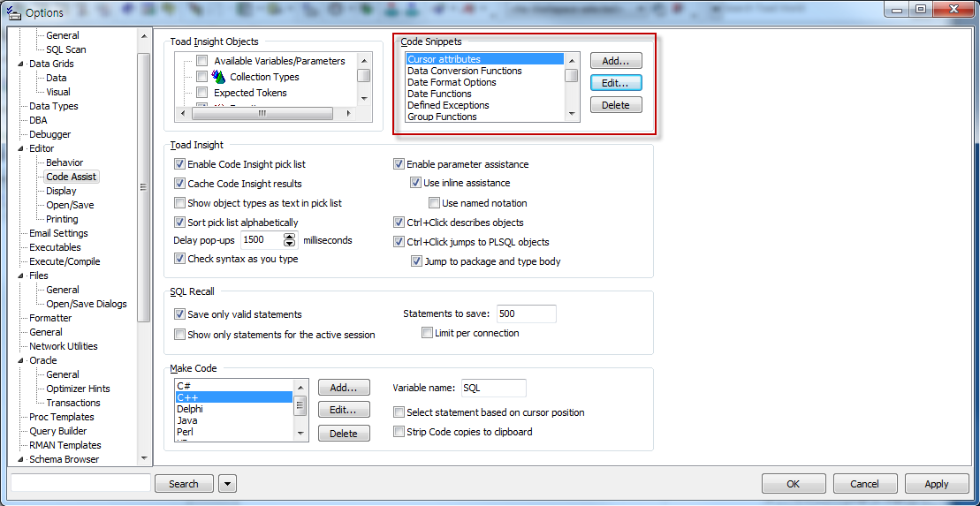Click Add... button in Make Code section
980x506 pixels.
coord(343,388)
